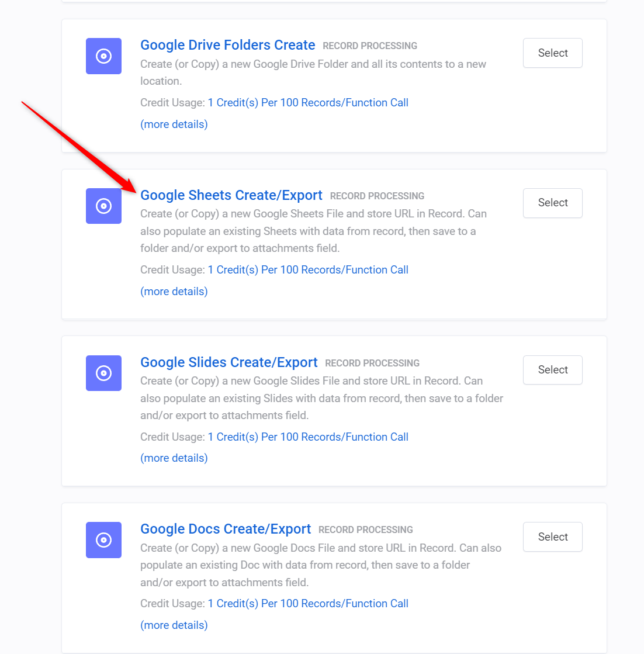Click the RECORD PROCESSING label beside Google Sheets
644x654 pixels.
click(377, 196)
